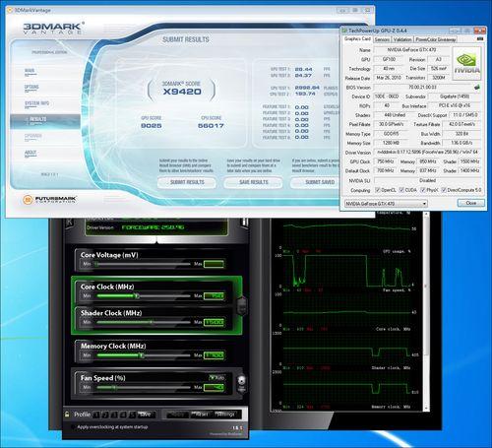Select profile slot 1 in Afterburner
The height and width of the screenshot is (448, 492).
95,415
